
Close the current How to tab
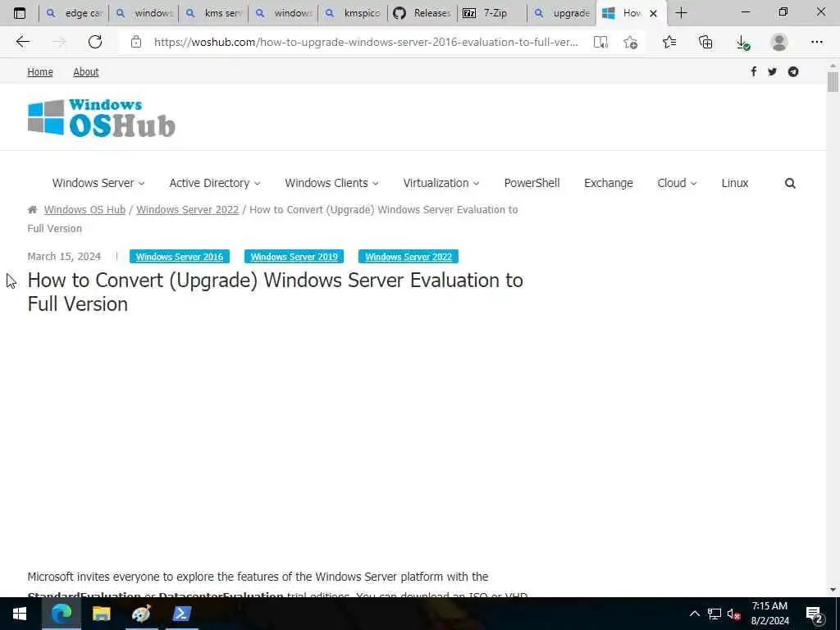pos(653,13)
